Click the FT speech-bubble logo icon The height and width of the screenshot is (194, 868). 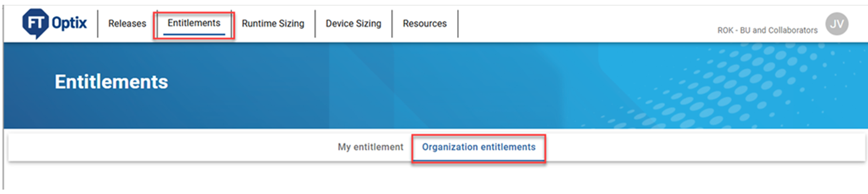click(35, 23)
